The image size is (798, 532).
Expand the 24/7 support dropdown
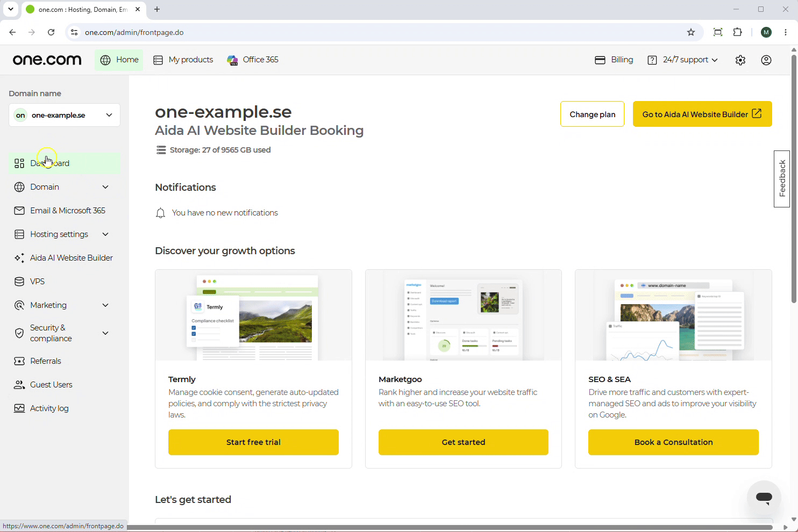(x=683, y=60)
